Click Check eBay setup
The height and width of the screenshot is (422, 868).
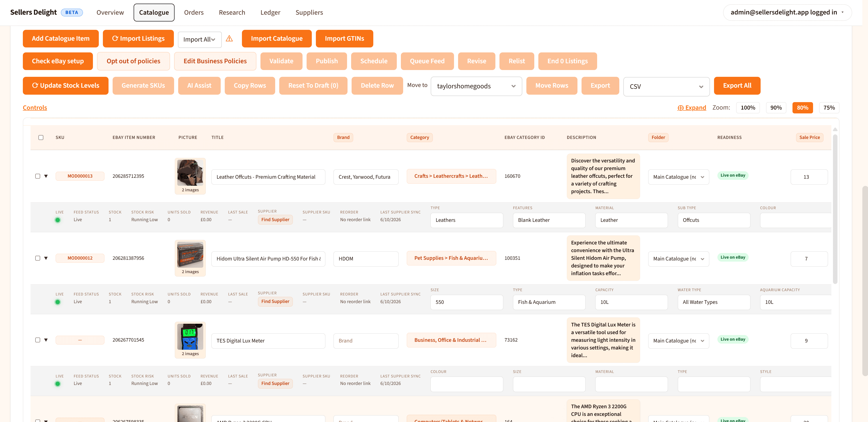click(x=58, y=61)
